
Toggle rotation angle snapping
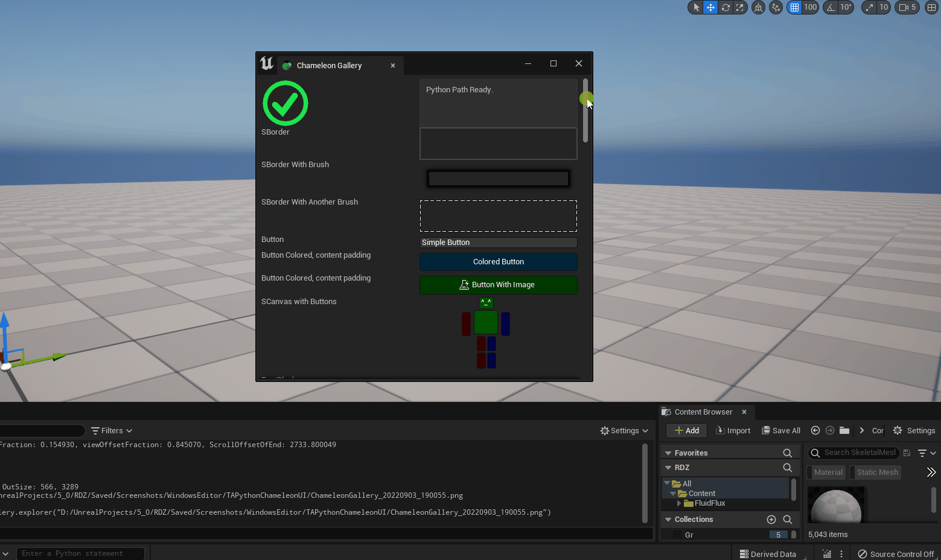[x=831, y=7]
